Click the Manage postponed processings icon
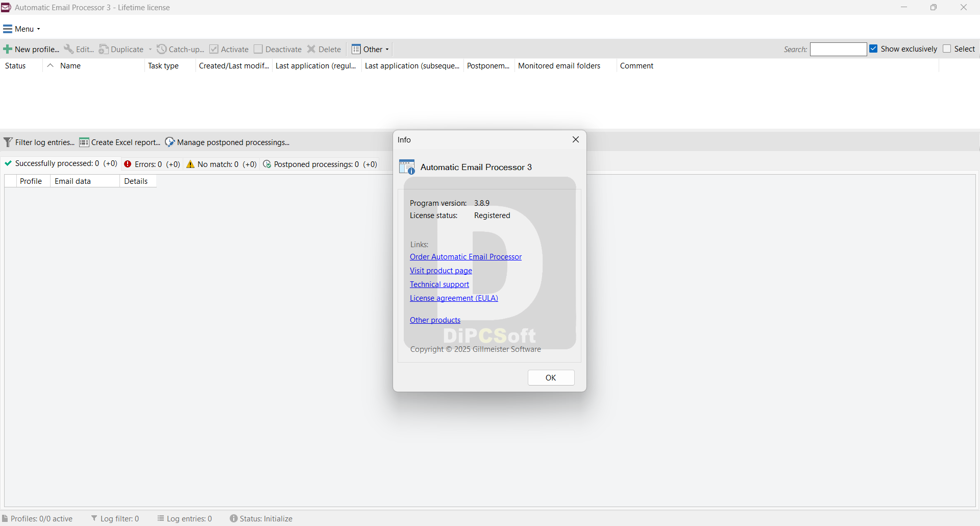Image resolution: width=980 pixels, height=526 pixels. pos(170,142)
